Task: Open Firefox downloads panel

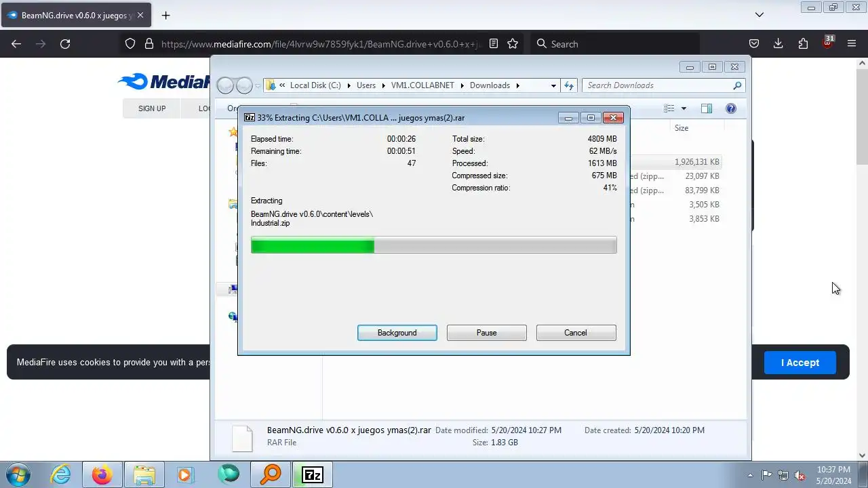Action: pos(778,44)
